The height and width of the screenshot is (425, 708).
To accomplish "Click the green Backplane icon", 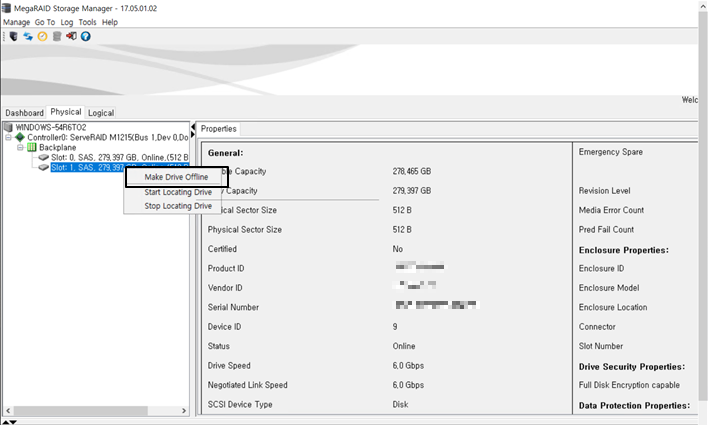I will (x=32, y=147).
